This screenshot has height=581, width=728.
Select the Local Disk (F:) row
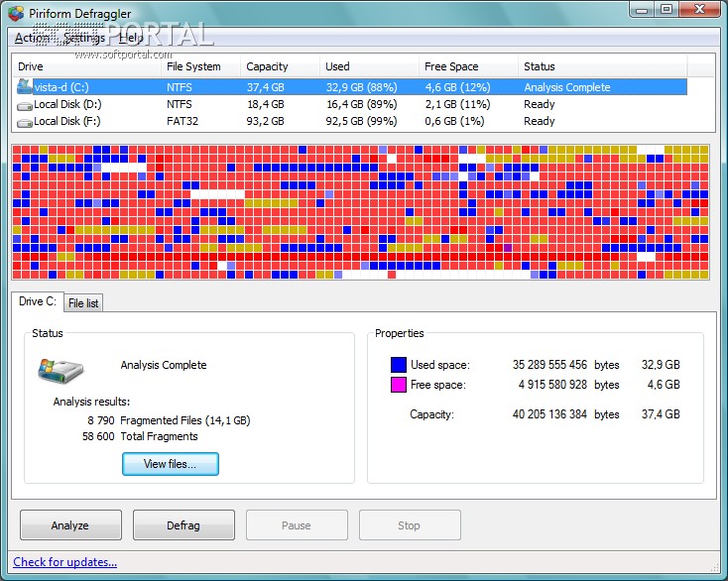coord(351,121)
